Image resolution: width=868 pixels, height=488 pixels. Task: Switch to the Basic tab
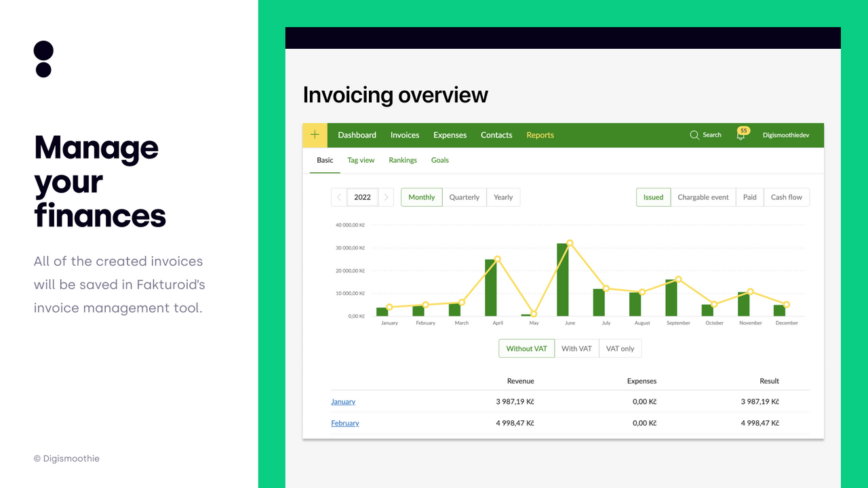(x=325, y=160)
